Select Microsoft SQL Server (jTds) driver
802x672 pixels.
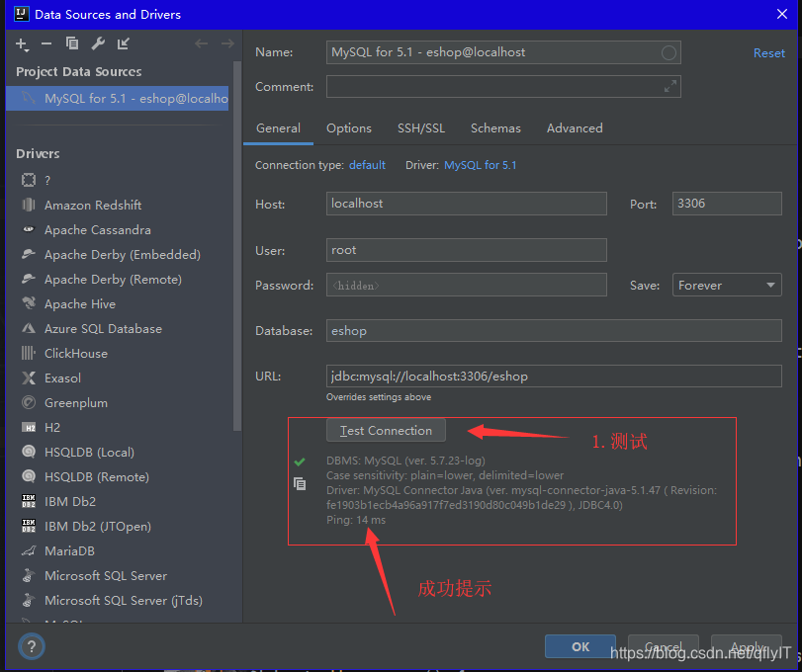click(122, 601)
